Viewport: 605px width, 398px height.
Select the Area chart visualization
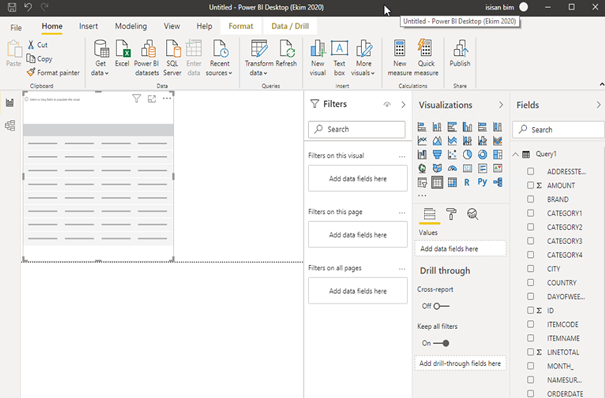coord(437,141)
